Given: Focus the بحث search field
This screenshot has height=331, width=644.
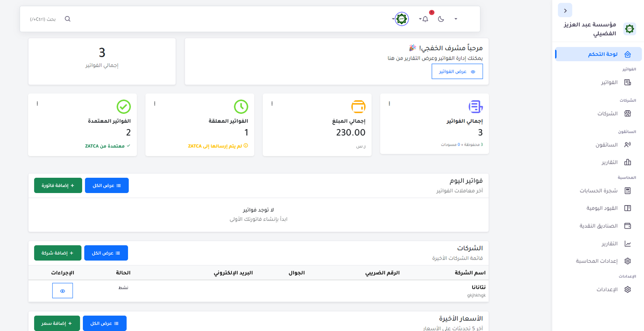Looking at the screenshot, I should point(43,19).
